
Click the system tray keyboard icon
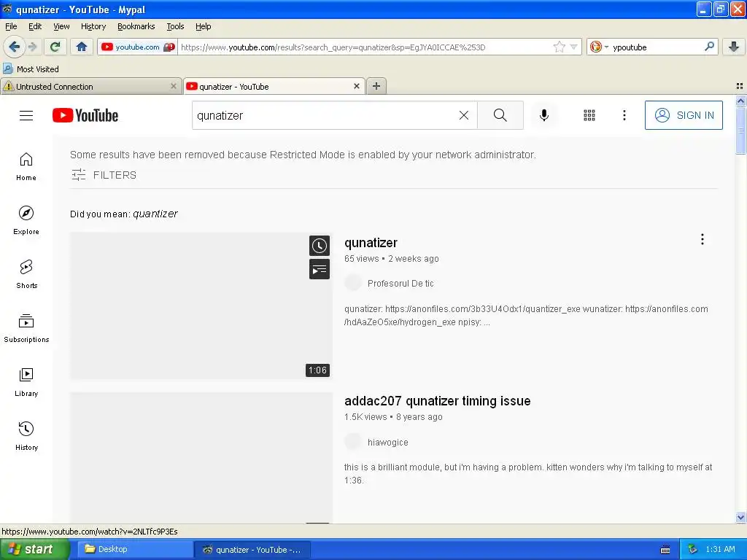(665, 550)
